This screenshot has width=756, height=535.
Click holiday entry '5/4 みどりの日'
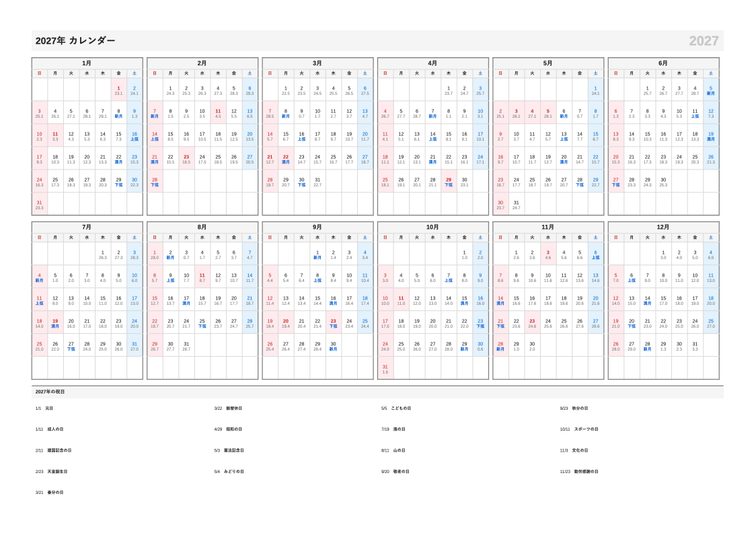229,471
